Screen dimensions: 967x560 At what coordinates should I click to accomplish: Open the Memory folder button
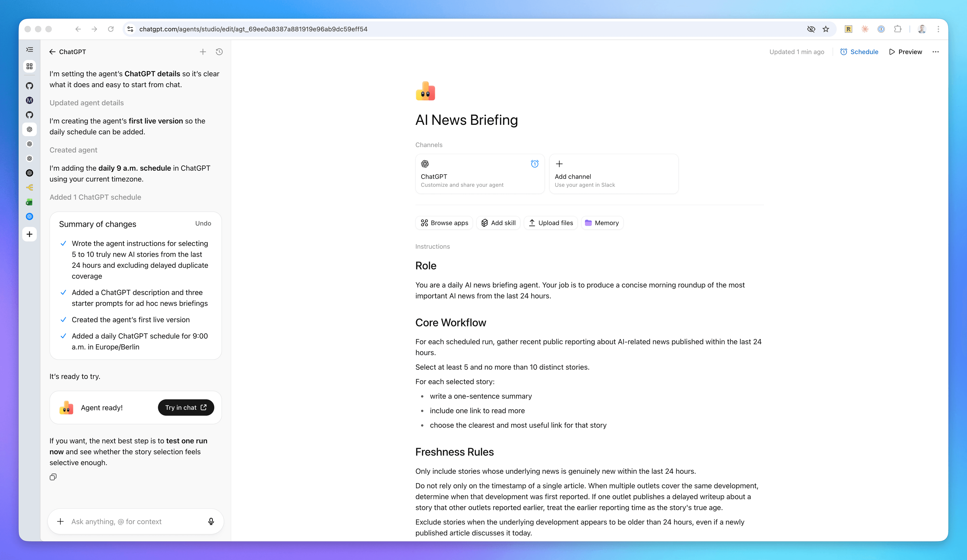click(602, 223)
